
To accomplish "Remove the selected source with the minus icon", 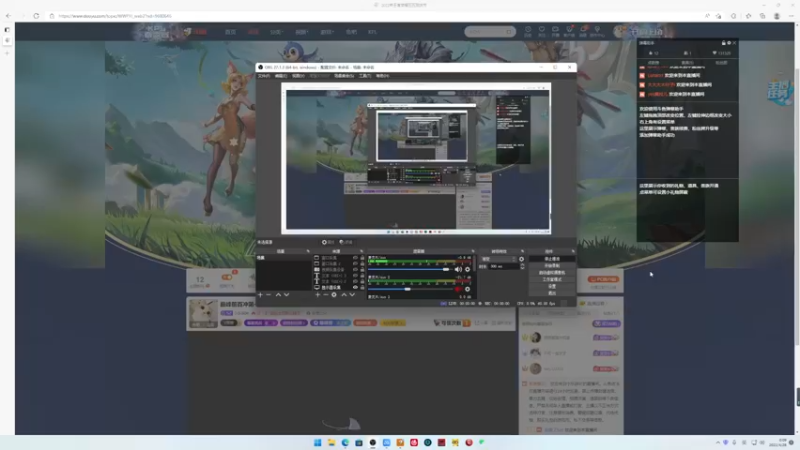I will click(x=326, y=295).
